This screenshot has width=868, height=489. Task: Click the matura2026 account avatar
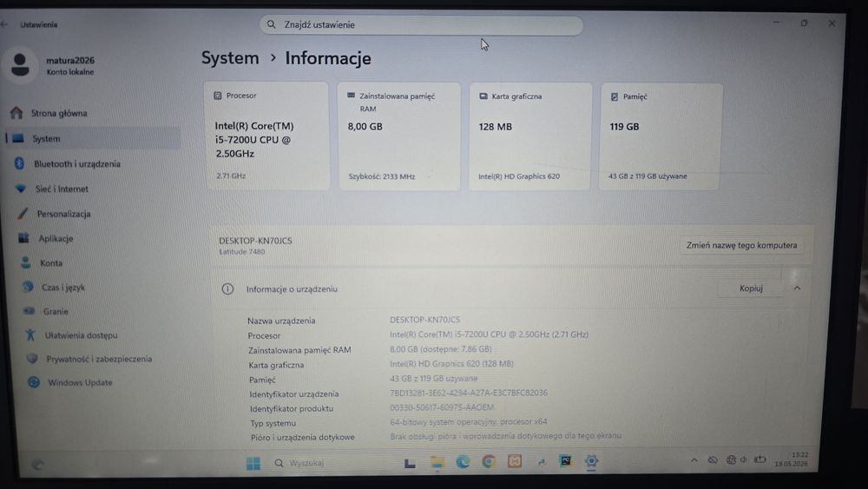tap(21, 65)
